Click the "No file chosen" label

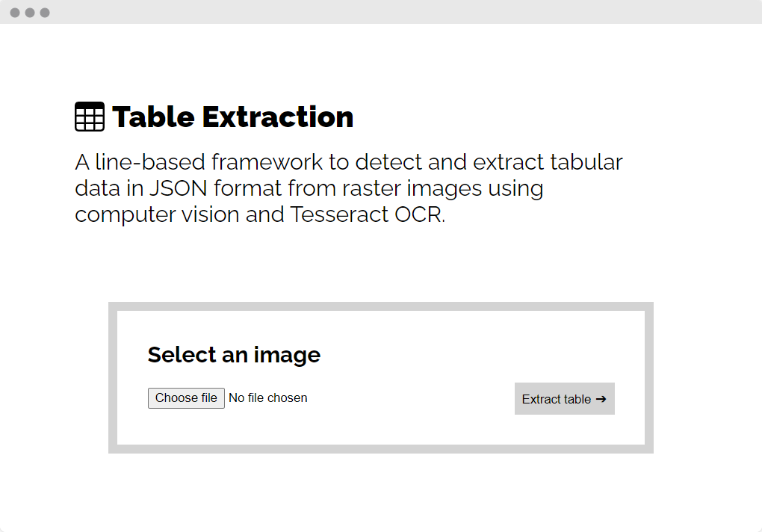[267, 398]
